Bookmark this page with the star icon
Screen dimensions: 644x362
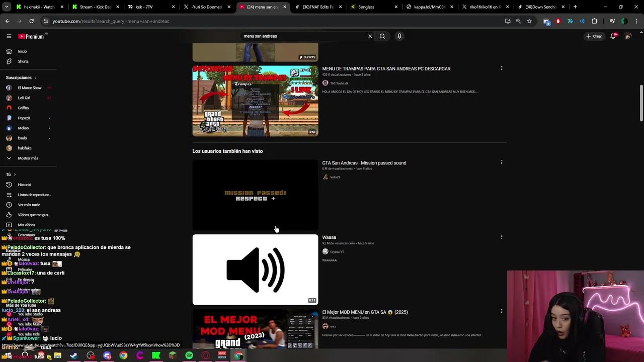click(x=529, y=21)
